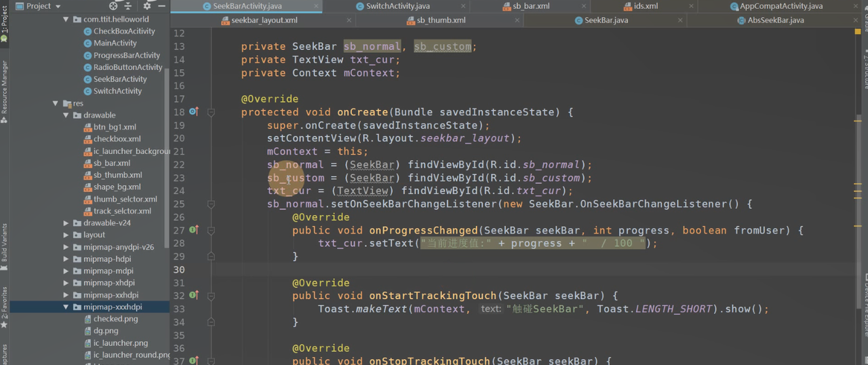This screenshot has width=868, height=365.
Task: Fold the onCreate method at line 18
Action: click(x=211, y=113)
